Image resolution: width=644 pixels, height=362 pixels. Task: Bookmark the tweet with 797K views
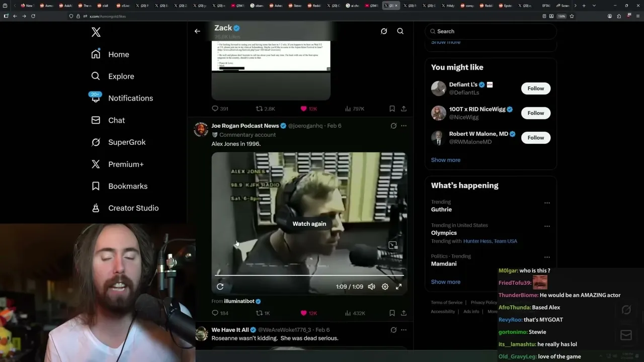coord(392,109)
